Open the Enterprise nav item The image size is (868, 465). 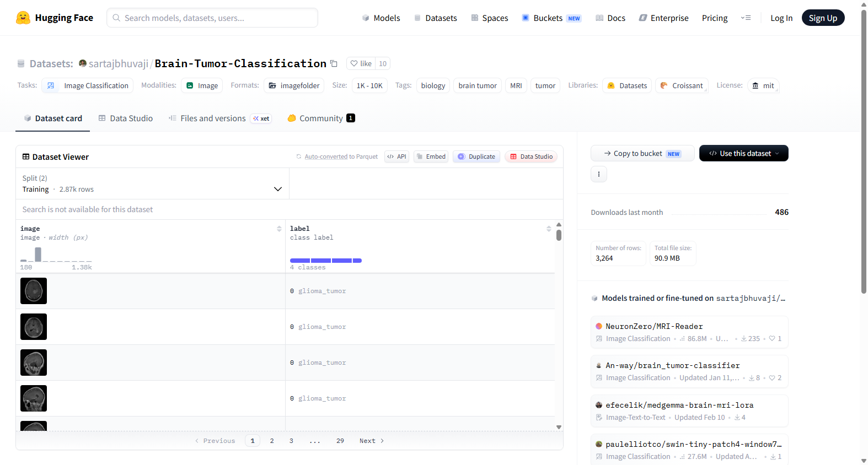tap(664, 18)
